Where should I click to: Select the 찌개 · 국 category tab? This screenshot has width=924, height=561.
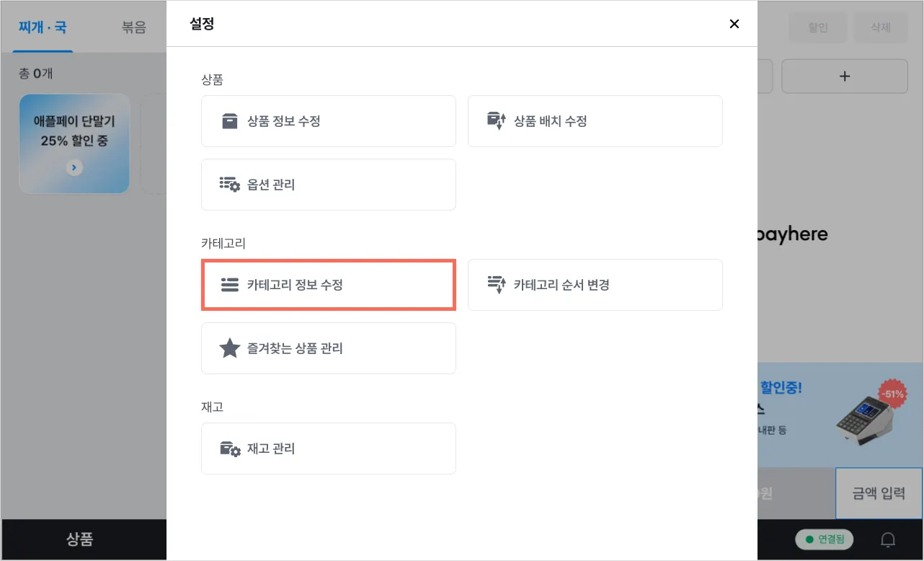click(43, 27)
